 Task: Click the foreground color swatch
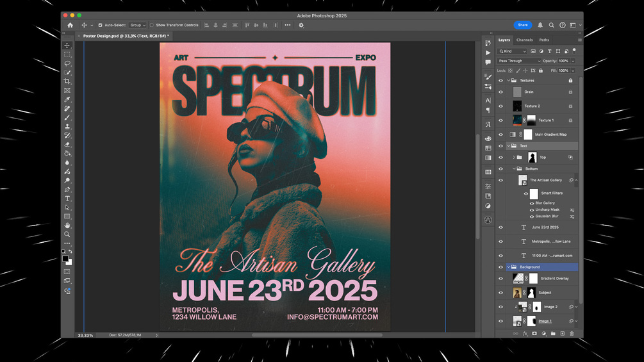[65, 259]
